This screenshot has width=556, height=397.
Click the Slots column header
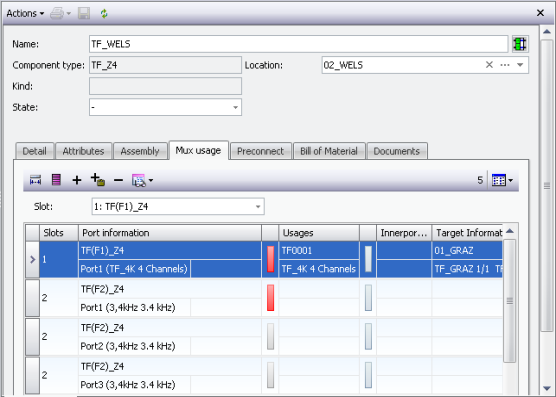click(x=59, y=233)
